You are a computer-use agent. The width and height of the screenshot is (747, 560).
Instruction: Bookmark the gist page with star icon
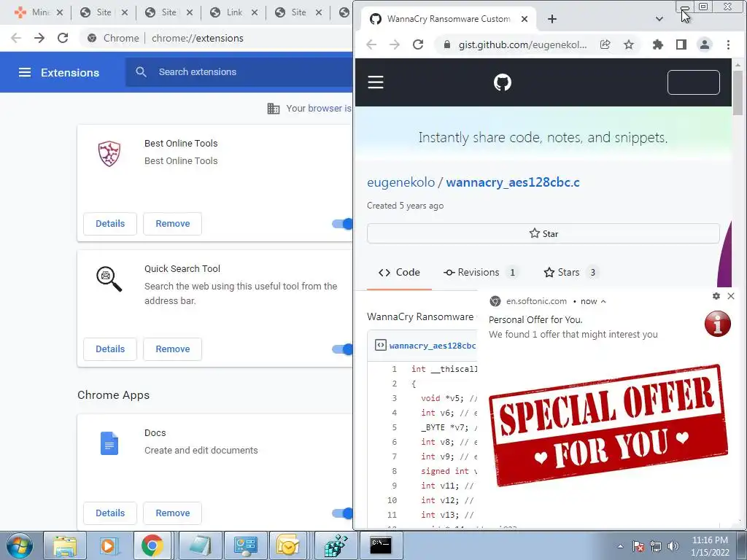point(629,44)
